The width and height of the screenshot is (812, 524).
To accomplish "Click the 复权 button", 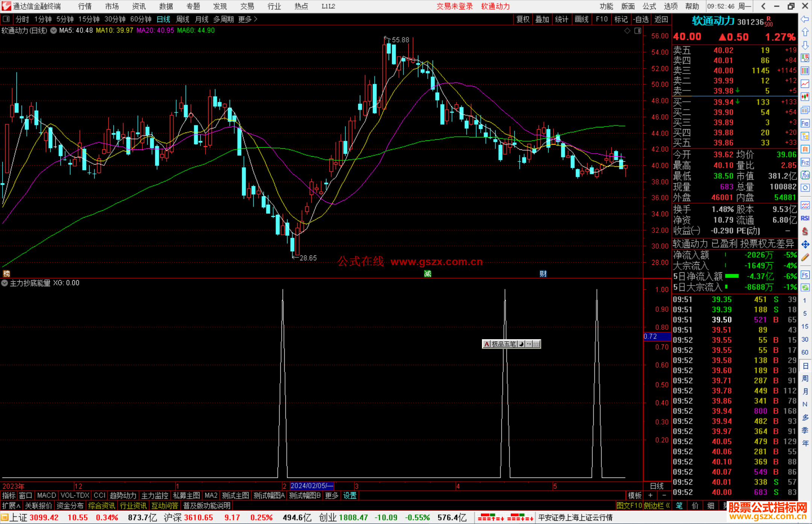I will coord(523,19).
